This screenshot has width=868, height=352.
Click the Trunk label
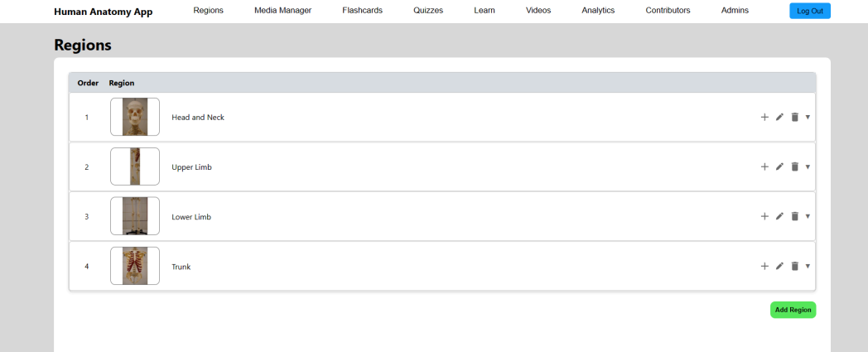point(181,267)
